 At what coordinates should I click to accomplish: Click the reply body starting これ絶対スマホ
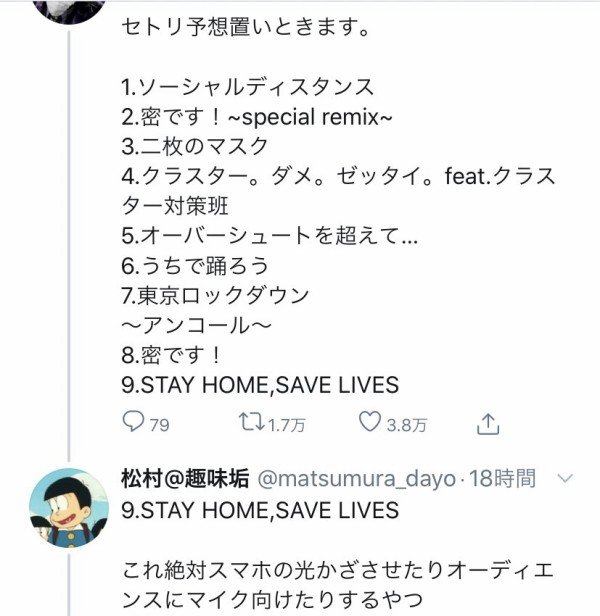338,585
